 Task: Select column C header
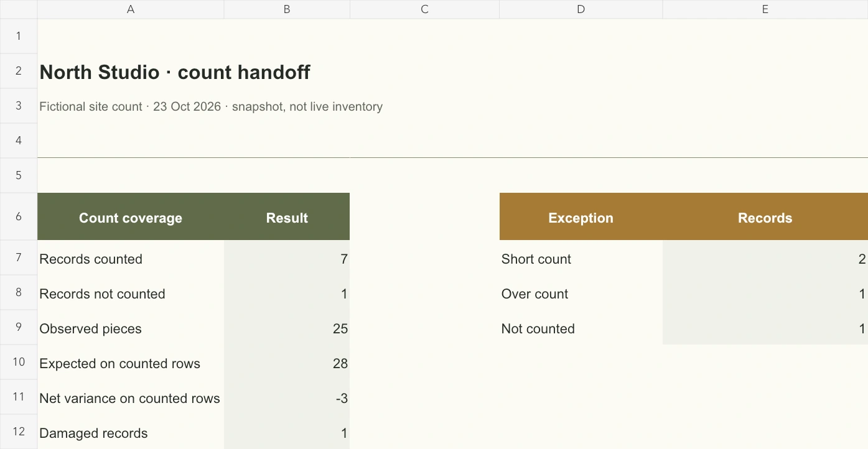(424, 9)
